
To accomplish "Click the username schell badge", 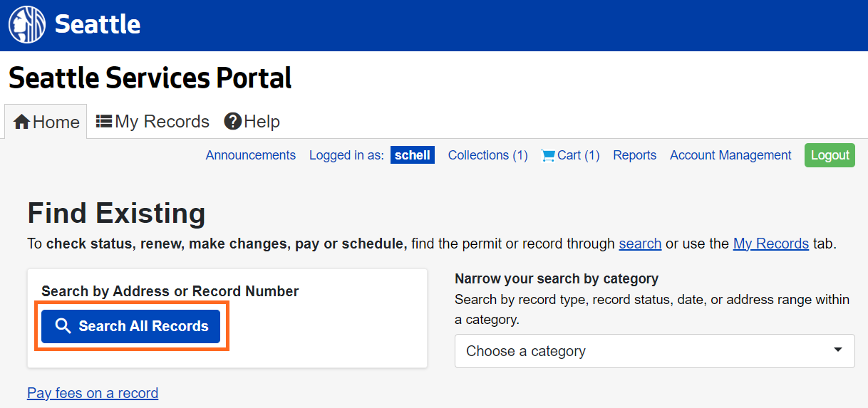I will (413, 155).
